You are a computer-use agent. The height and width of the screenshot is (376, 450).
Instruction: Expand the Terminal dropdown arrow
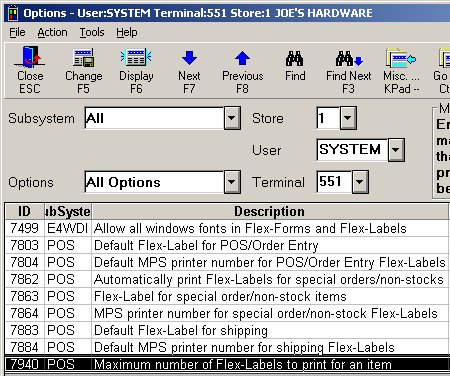pos(360,182)
